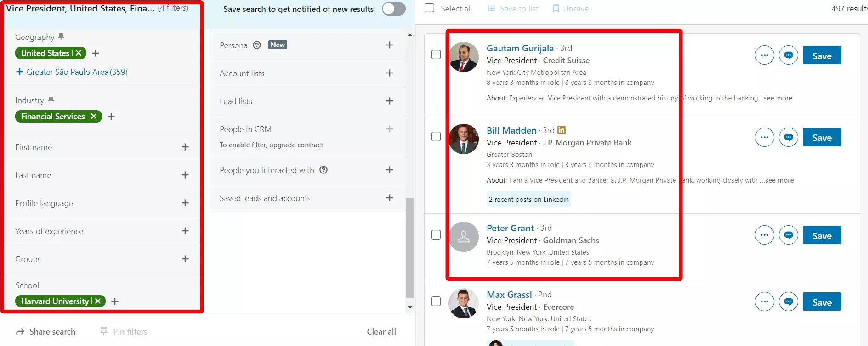868x346 pixels.
Task: Click Bill Madden's profile photo
Action: (x=464, y=139)
